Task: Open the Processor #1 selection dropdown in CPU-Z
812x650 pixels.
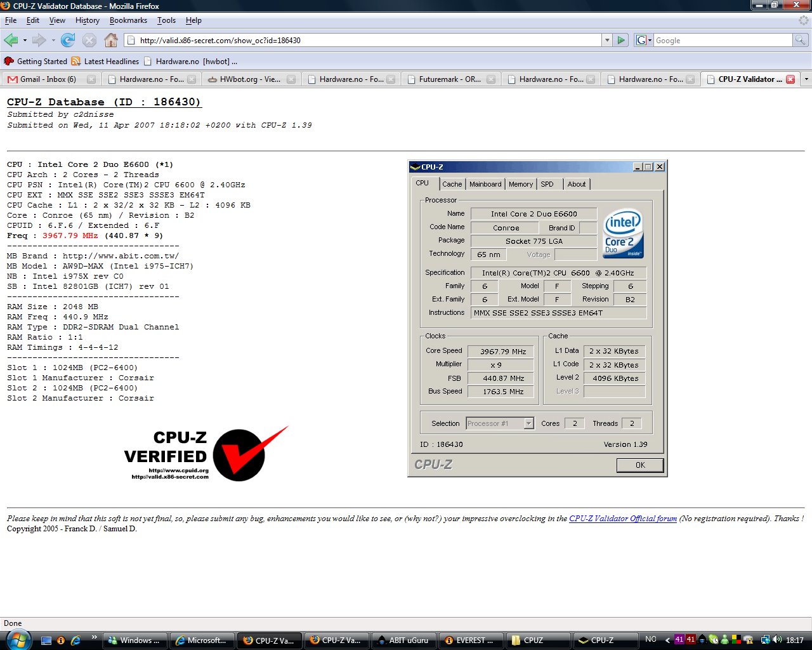Action: pos(528,423)
